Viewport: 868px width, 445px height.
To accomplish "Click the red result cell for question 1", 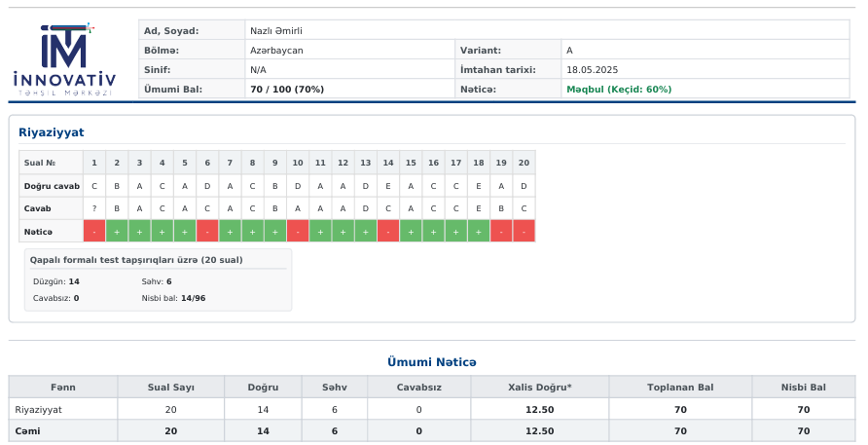I will coord(94,231).
